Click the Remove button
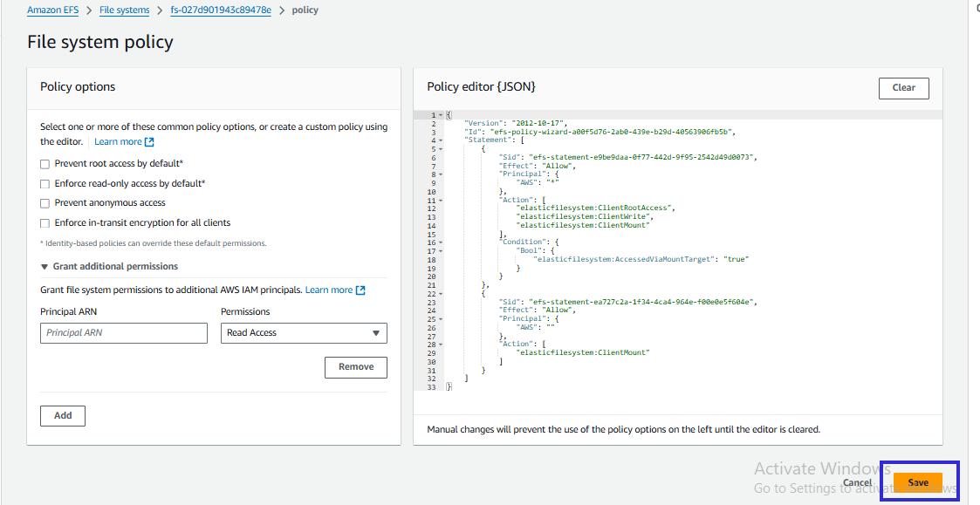980x505 pixels. (x=356, y=367)
